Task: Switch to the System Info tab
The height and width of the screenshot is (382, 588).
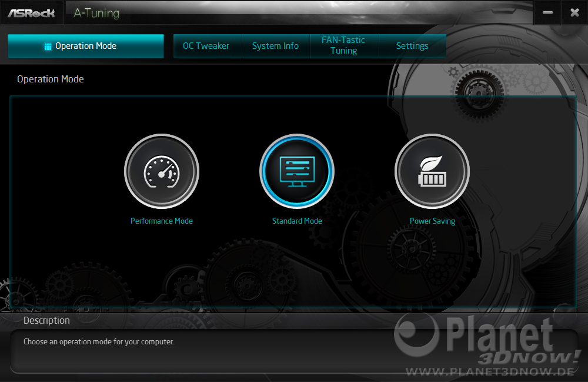Action: tap(276, 46)
